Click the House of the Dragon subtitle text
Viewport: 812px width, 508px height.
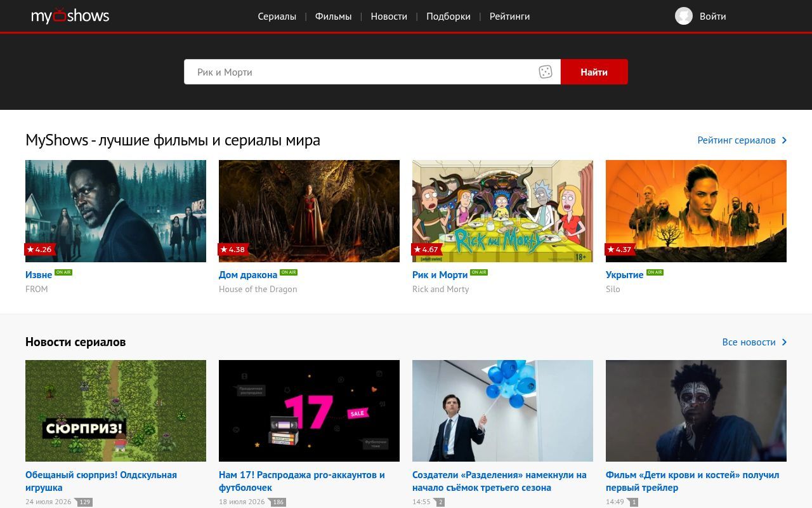pos(258,289)
